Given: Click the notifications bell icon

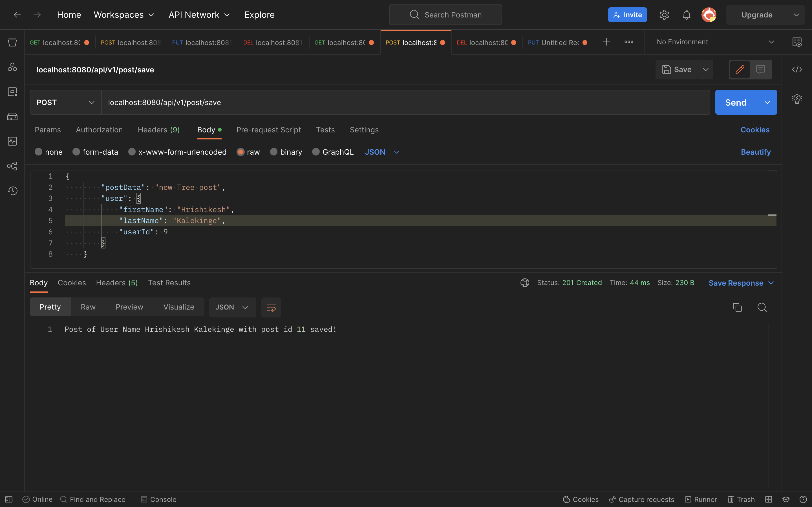Looking at the screenshot, I should point(687,15).
